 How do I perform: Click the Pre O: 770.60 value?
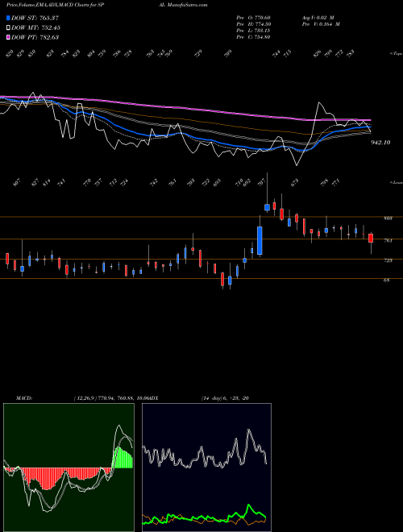(253, 18)
